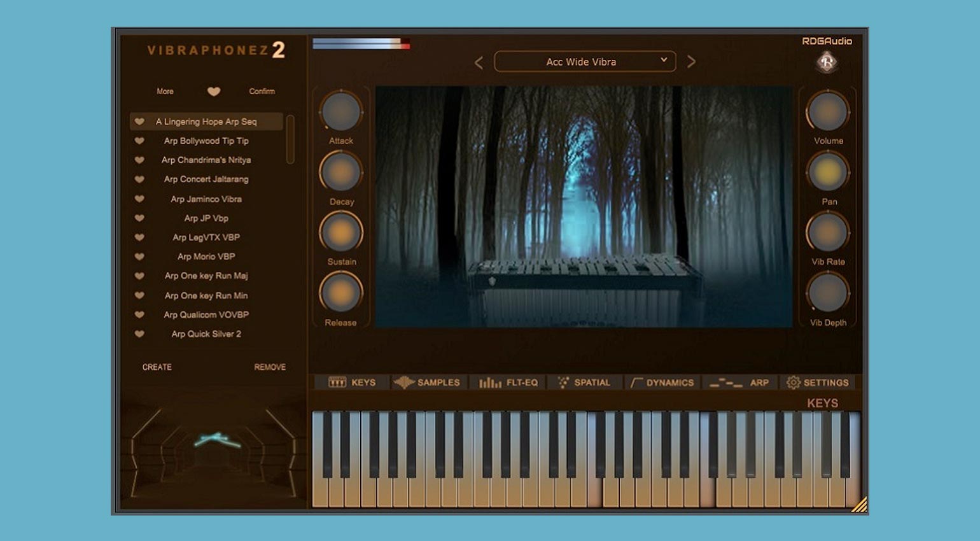Toggle heart next to Arp Morio VBP
This screenshot has height=541, width=980.
(139, 256)
